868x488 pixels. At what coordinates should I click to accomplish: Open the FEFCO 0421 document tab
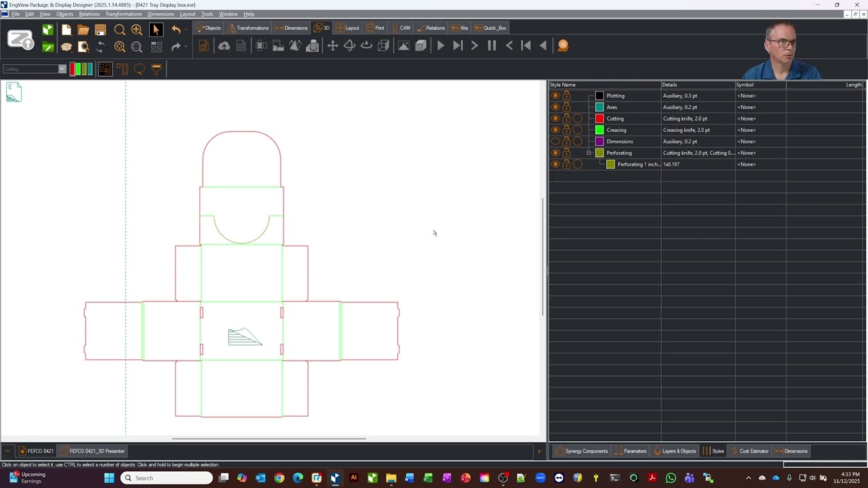pos(36,451)
